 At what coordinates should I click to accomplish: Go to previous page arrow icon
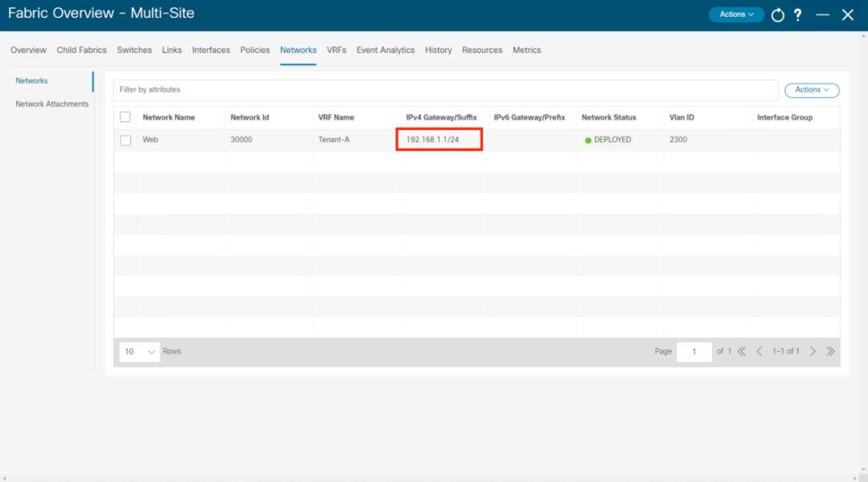759,351
